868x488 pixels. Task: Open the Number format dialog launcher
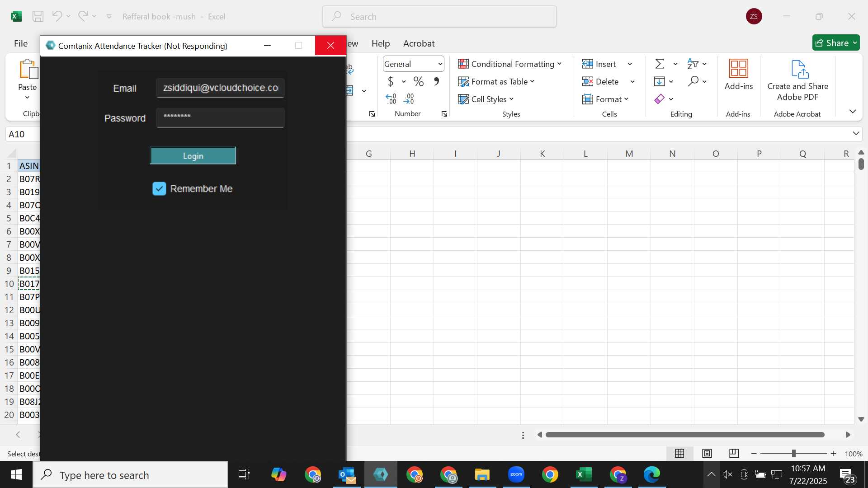pos(444,114)
